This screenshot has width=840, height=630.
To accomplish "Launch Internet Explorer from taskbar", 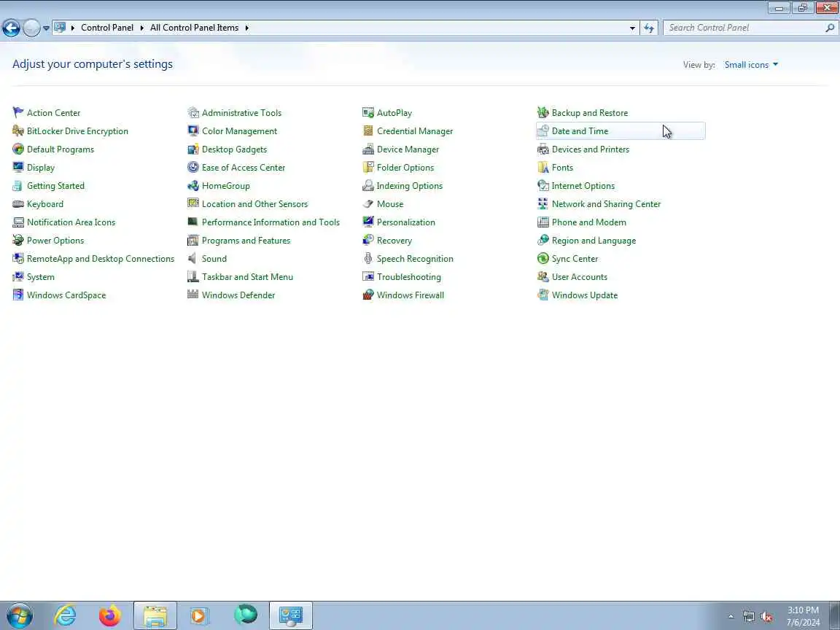I will pyautogui.click(x=66, y=615).
